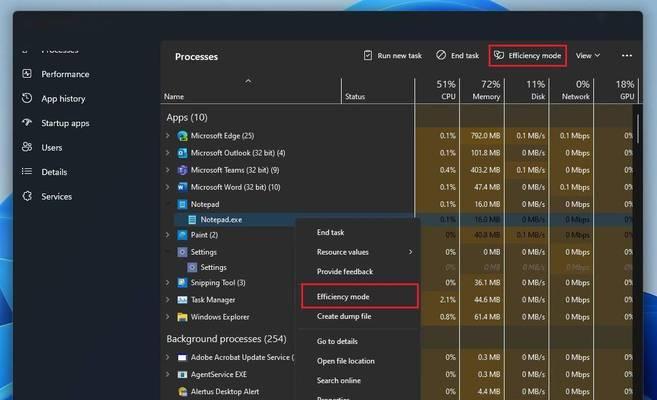Sort by the Name column header
Image resolution: width=657 pixels, height=400 pixels.
174,96
